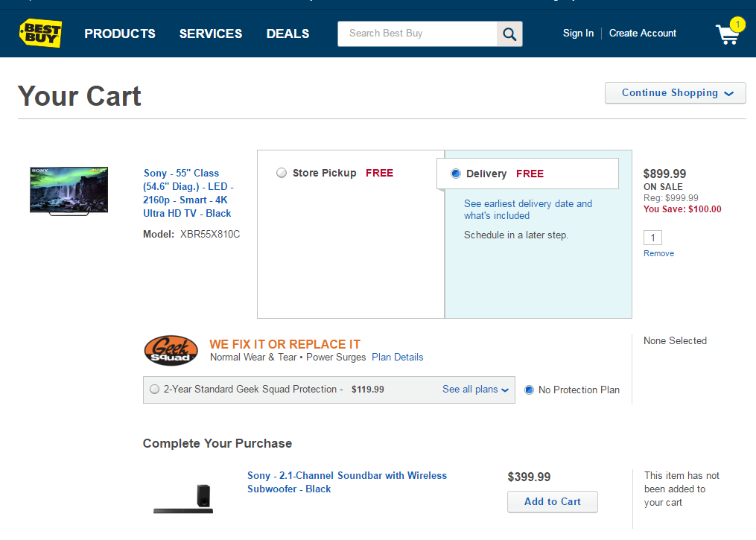Open the Products menu
Viewport: 756px width, 540px height.
click(x=120, y=34)
